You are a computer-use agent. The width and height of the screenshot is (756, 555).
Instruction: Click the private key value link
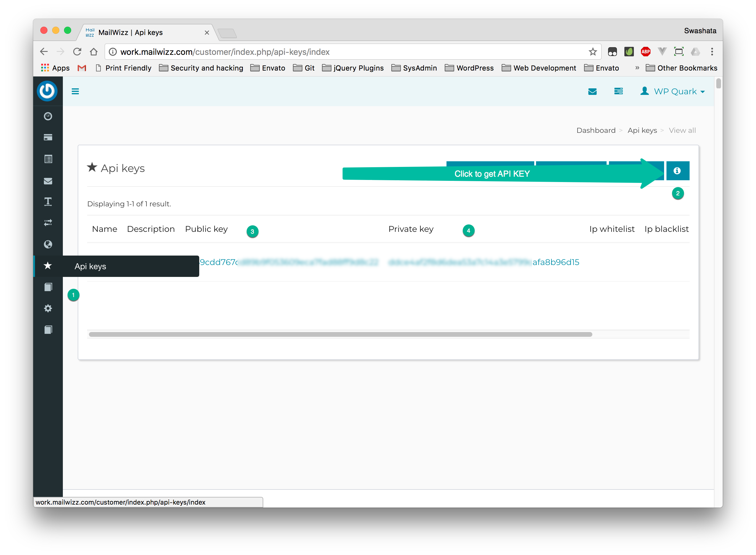tap(484, 262)
